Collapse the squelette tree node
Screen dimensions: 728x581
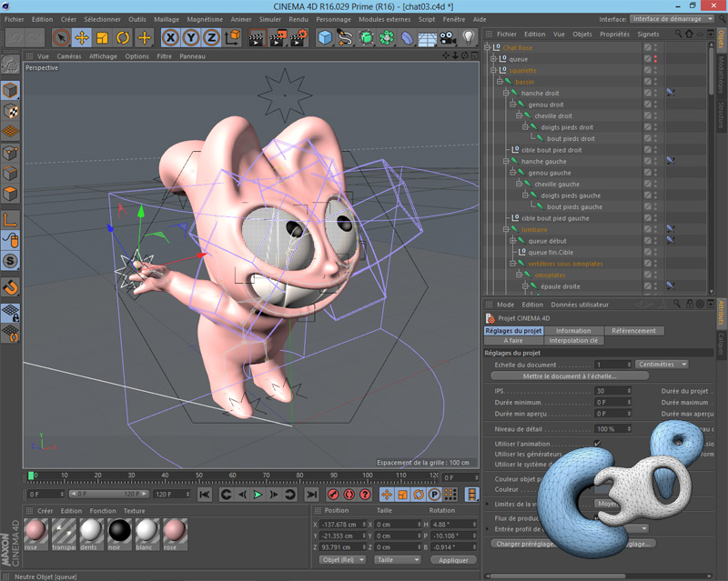coord(493,70)
